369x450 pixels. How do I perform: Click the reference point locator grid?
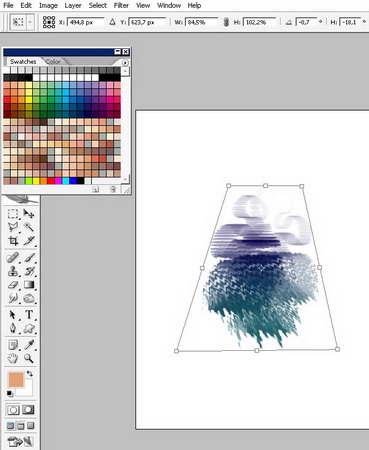click(49, 22)
